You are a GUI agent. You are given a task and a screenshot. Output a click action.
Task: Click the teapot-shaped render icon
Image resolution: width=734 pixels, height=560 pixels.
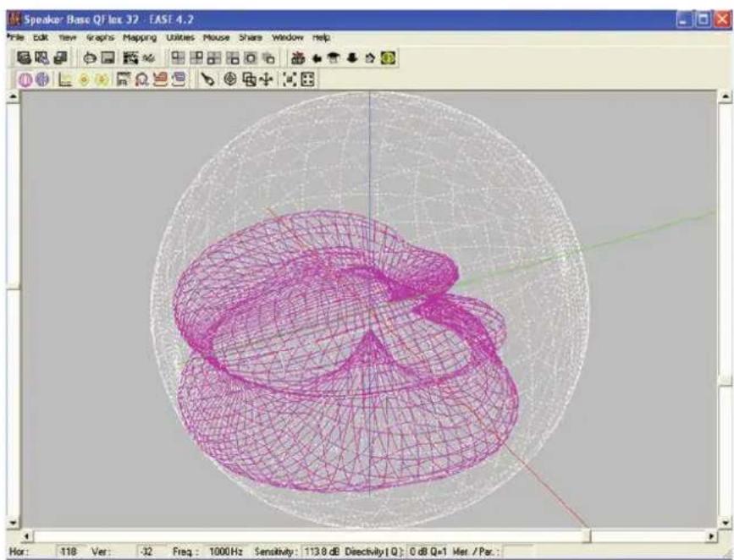tap(90, 58)
